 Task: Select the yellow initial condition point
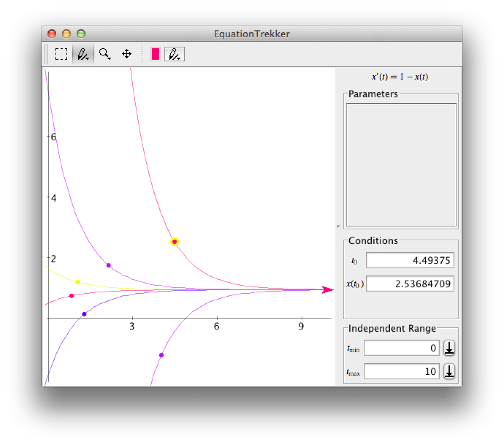78,282
